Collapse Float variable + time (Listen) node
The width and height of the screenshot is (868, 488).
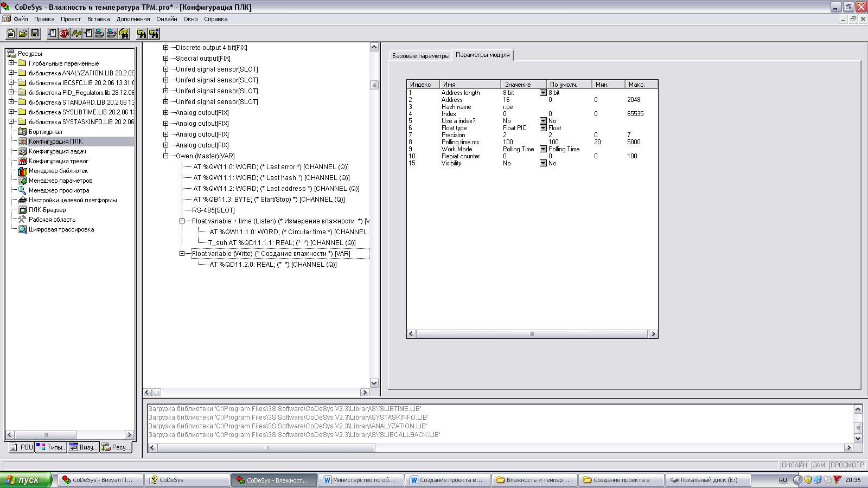182,221
